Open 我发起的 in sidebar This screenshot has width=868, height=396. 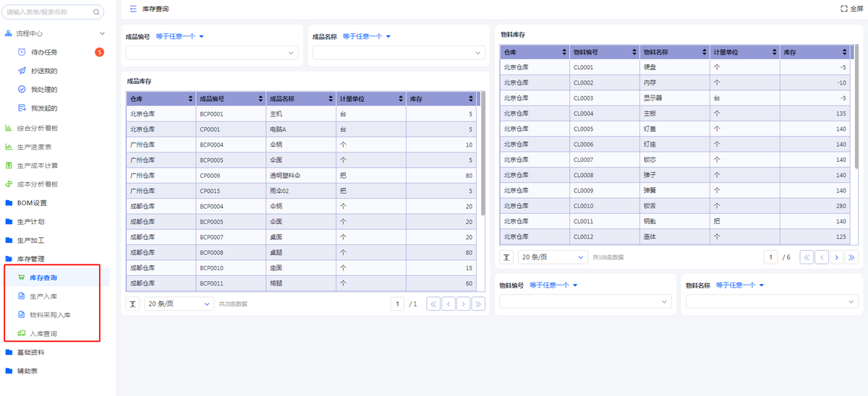pyautogui.click(x=44, y=108)
